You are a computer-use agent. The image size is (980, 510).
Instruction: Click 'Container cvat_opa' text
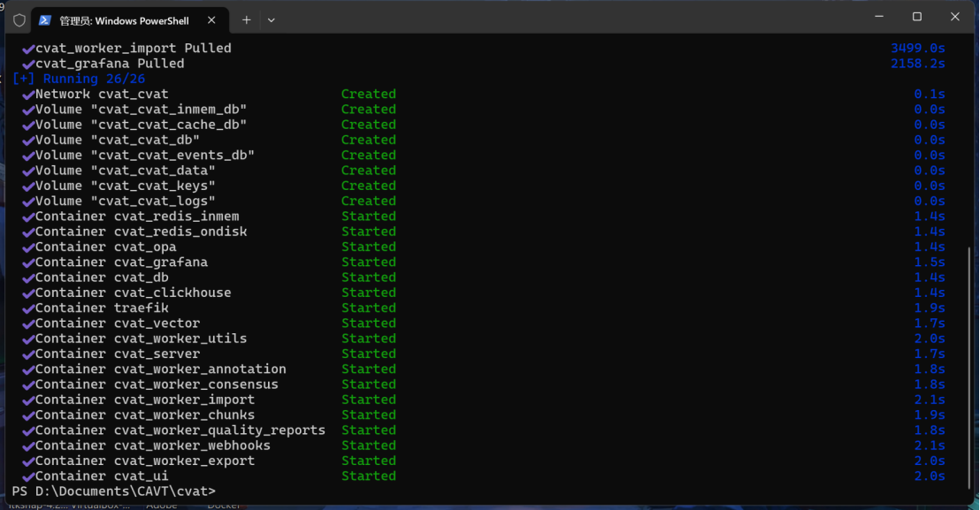point(105,247)
